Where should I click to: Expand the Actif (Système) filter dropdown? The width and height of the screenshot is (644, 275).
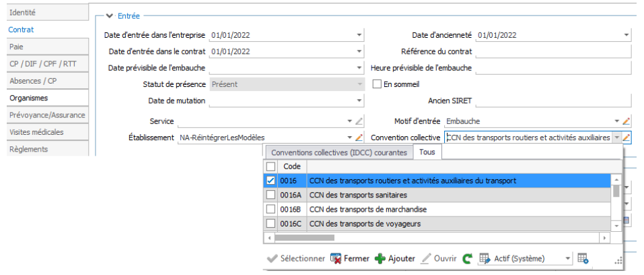pos(567,259)
